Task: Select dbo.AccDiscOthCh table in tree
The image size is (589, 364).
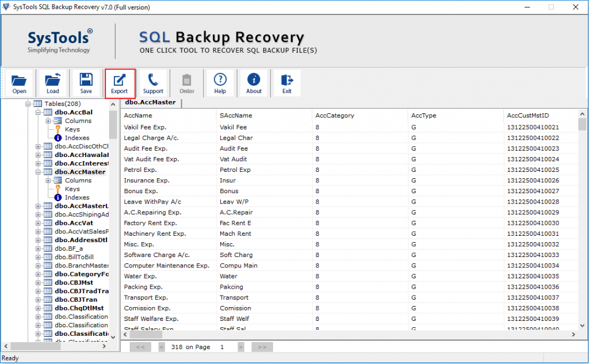Action: tap(82, 146)
